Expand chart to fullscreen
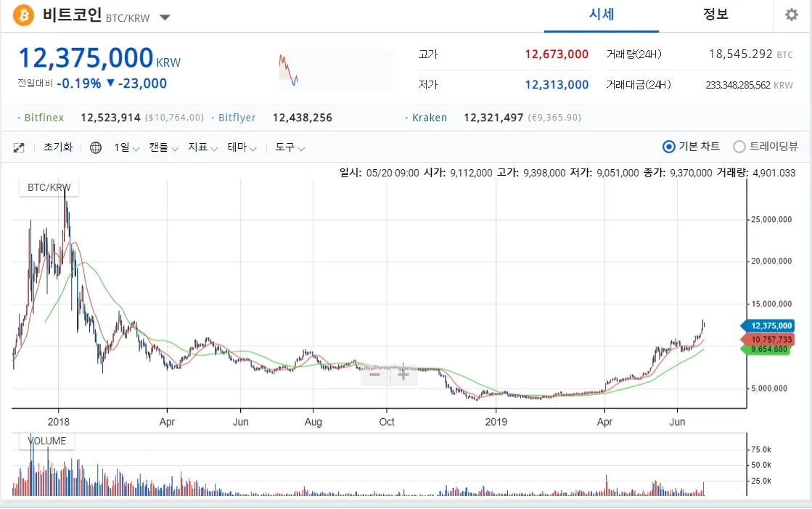Image resolution: width=812 pixels, height=509 pixels. [19, 147]
